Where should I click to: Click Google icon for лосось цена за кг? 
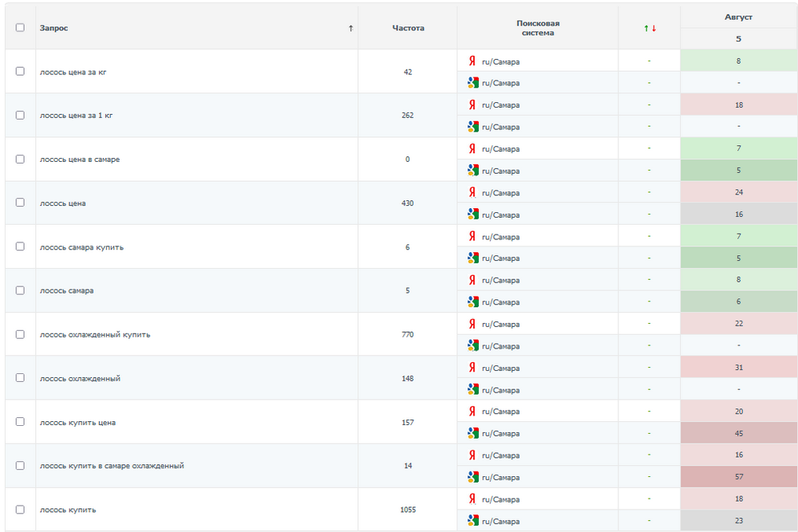click(472, 83)
